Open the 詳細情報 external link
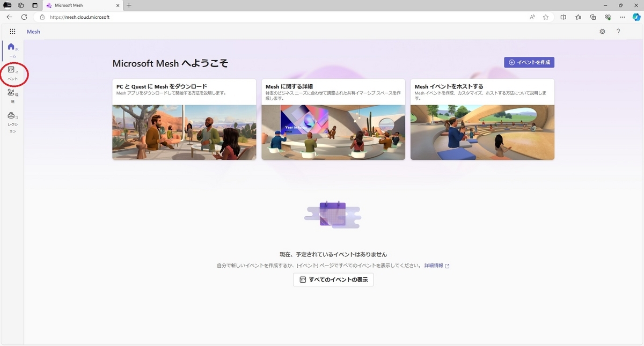 (437, 266)
